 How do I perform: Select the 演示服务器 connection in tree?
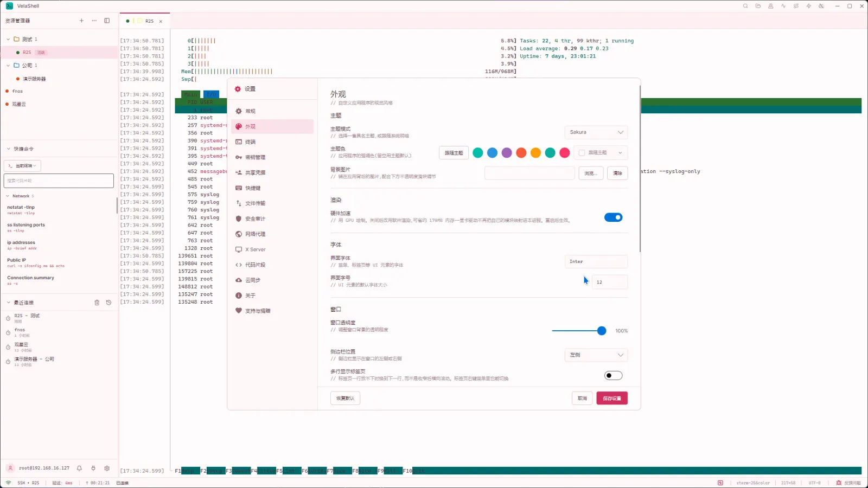click(34, 79)
